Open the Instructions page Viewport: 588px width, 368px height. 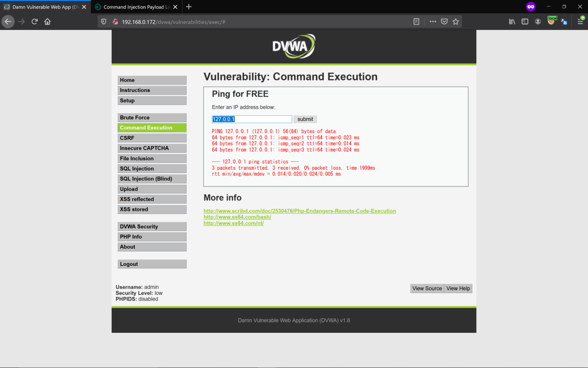pyautogui.click(x=152, y=90)
